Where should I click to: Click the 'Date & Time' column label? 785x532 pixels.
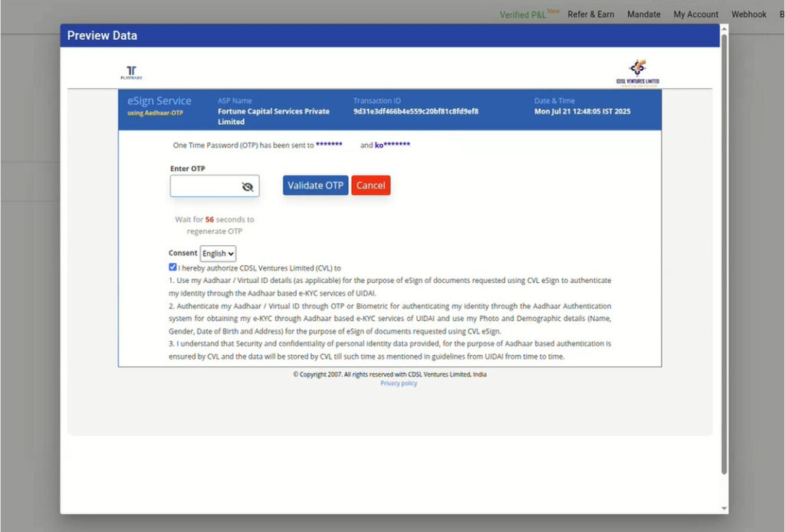554,100
